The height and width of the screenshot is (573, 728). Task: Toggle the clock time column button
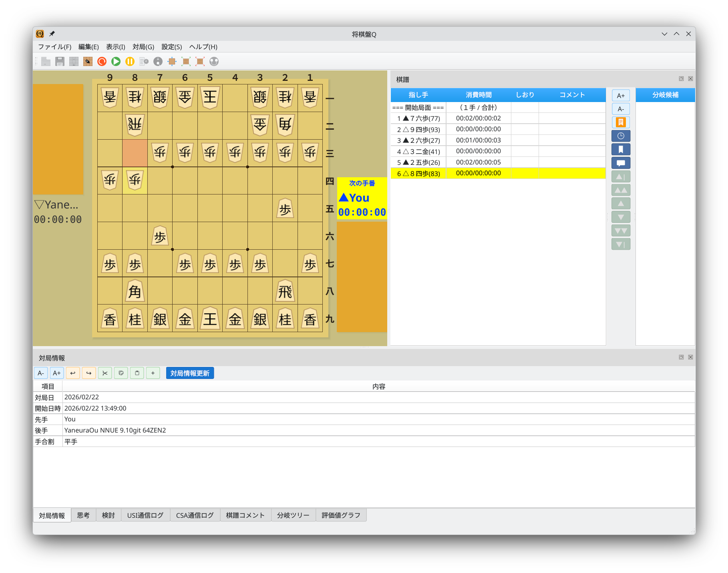point(621,136)
